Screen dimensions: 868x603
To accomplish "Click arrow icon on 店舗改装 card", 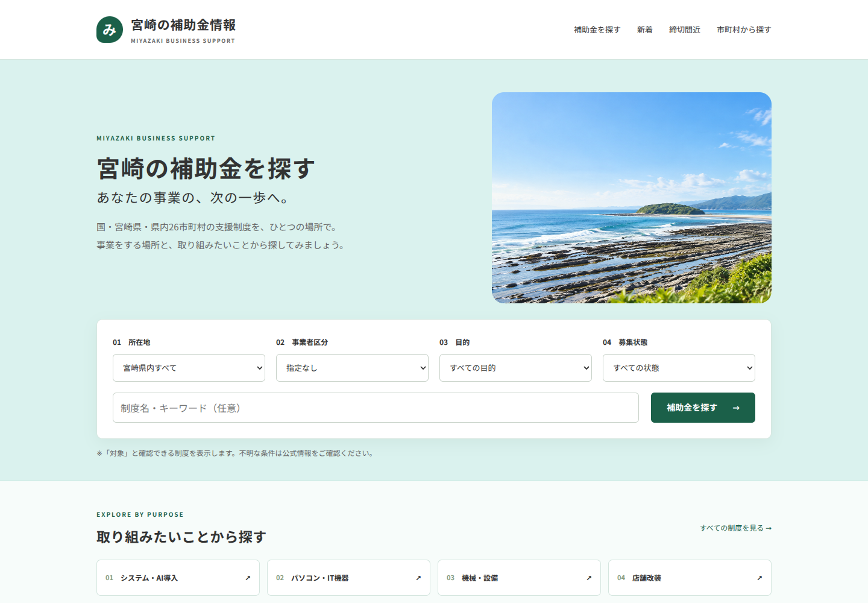I will click(x=759, y=578).
